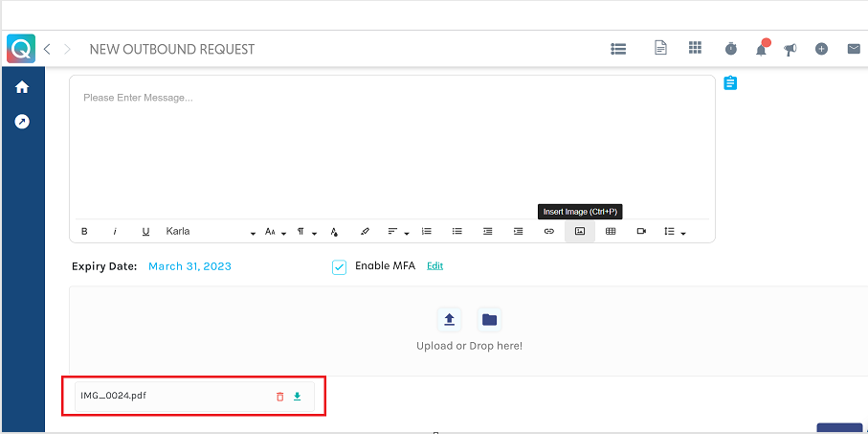Open the line height dropdown
Screen dimensions: 868x434
(x=675, y=232)
